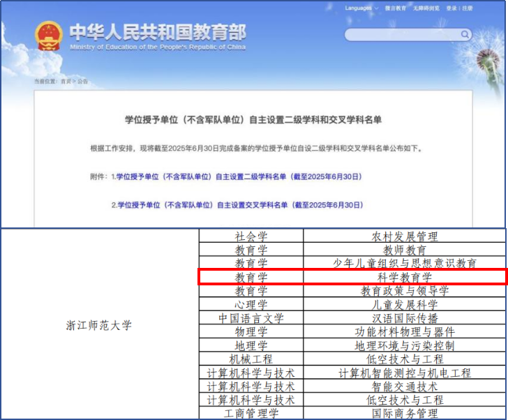
Task: Click the national emblem logo icon
Action: [x=48, y=36]
